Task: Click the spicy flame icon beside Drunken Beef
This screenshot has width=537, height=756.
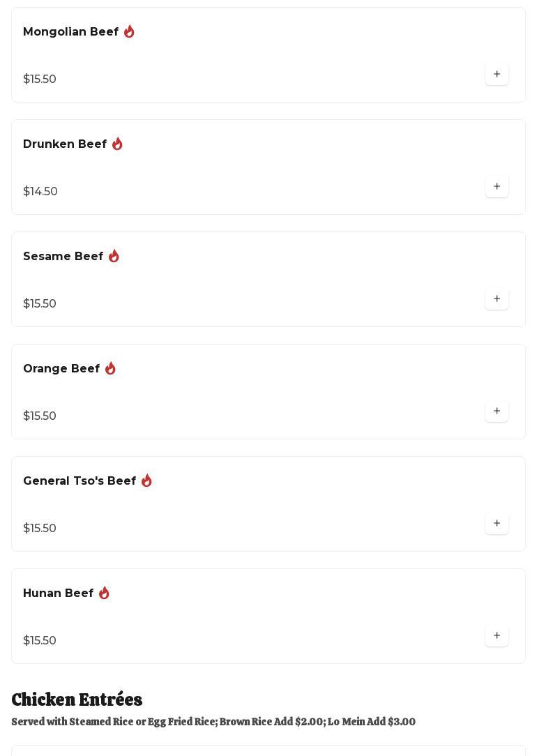Action: pos(117,144)
